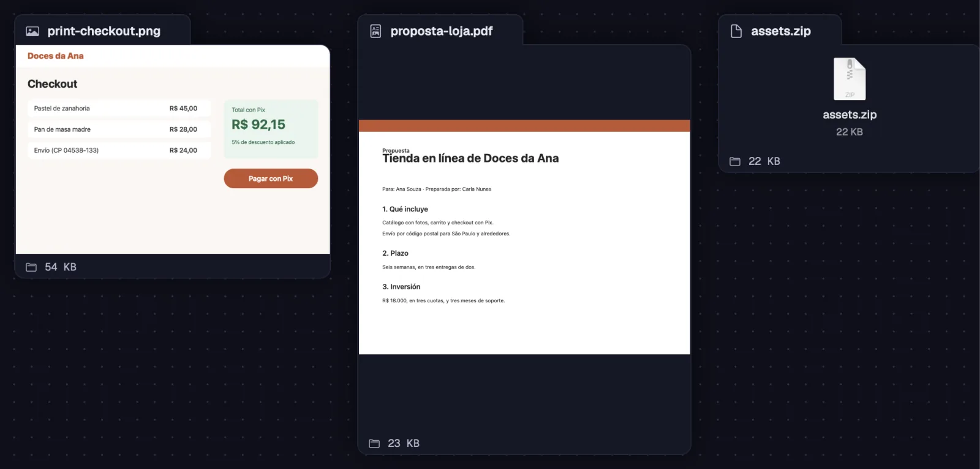Viewport: 980px width, 469px height.
Task: Click the Tienda en línea de Doces da Ana title
Action: (470, 158)
